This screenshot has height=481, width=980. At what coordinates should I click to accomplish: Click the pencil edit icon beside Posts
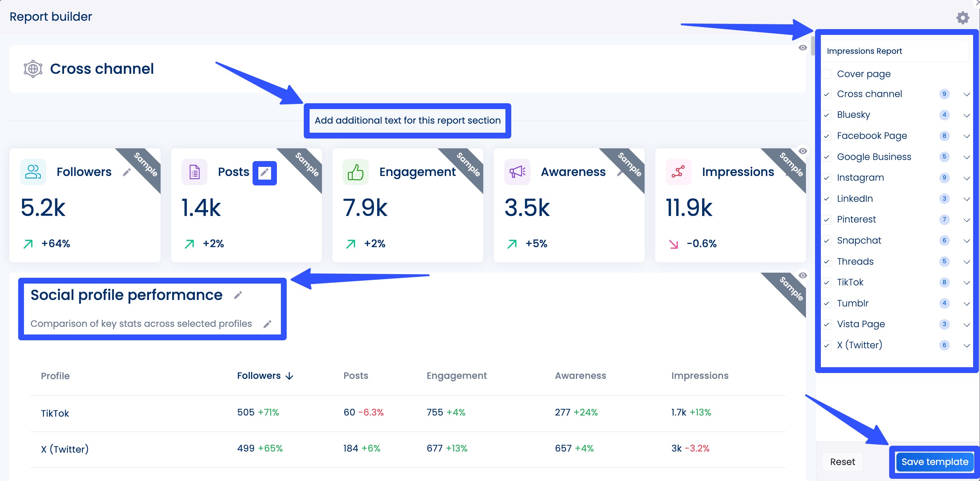pyautogui.click(x=265, y=172)
